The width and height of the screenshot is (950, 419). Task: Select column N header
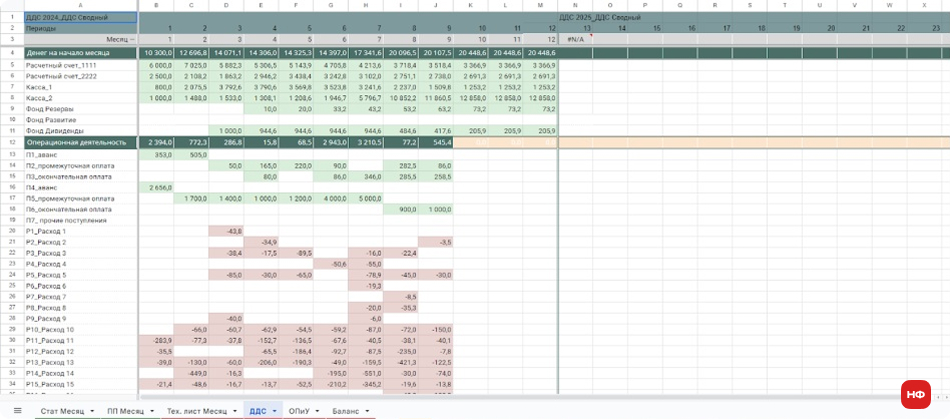[x=574, y=5]
